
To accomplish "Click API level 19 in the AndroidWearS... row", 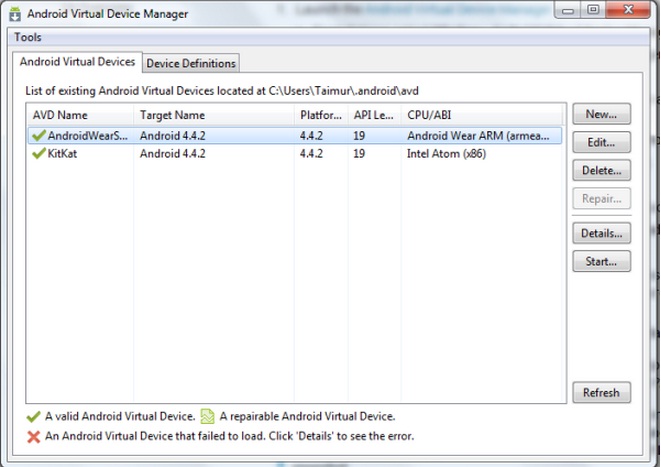I will pyautogui.click(x=359, y=136).
